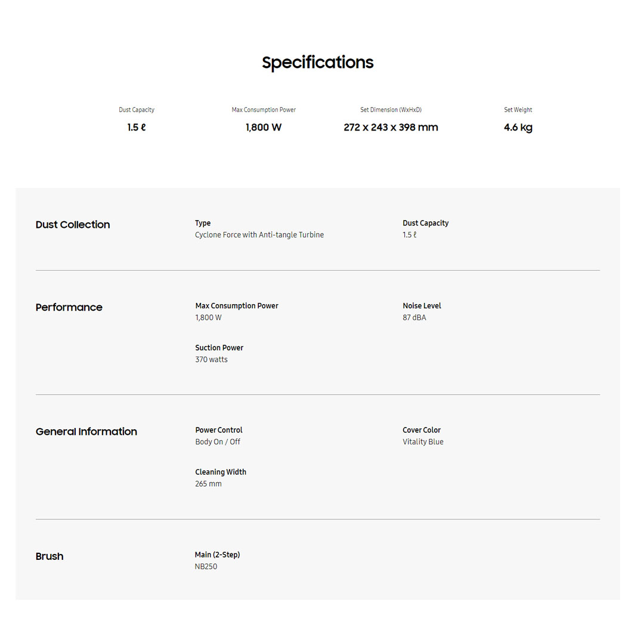Click the Brush section heading
644x644 pixels.
pos(49,556)
